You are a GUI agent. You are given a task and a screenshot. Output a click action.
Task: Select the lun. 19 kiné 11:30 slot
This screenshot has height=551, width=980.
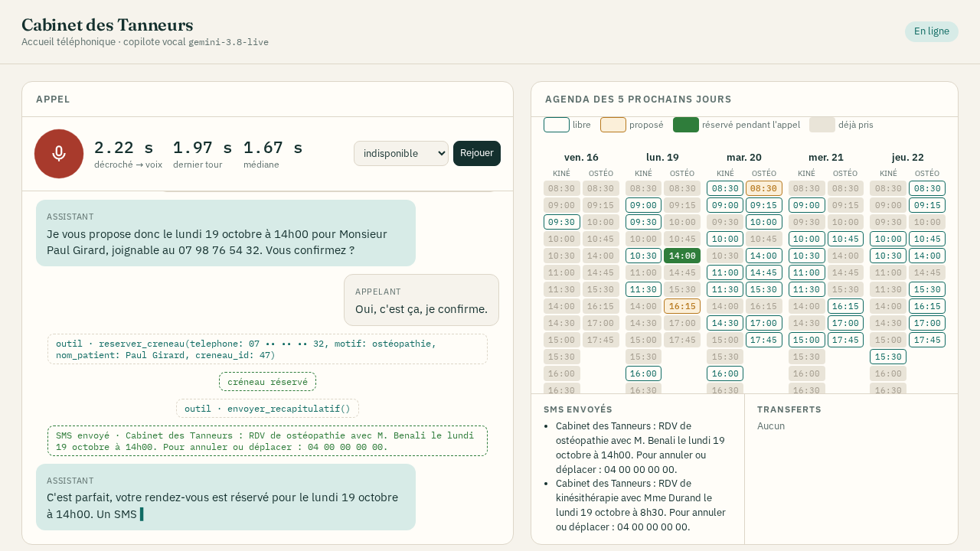click(x=643, y=289)
